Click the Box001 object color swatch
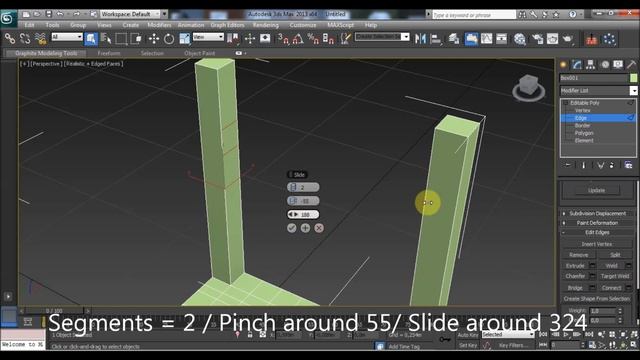640x360 pixels. 633,78
